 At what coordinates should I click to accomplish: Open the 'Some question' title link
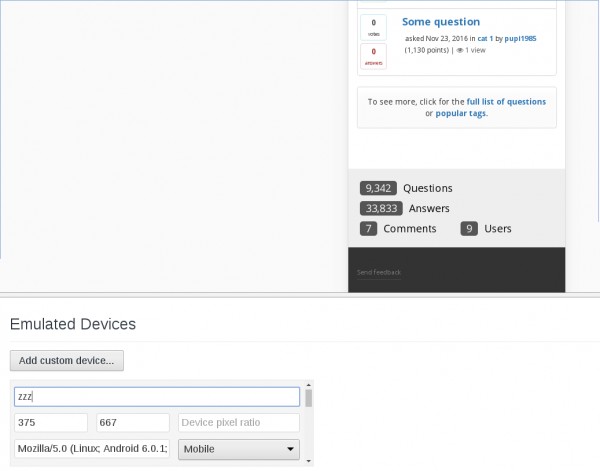(441, 22)
